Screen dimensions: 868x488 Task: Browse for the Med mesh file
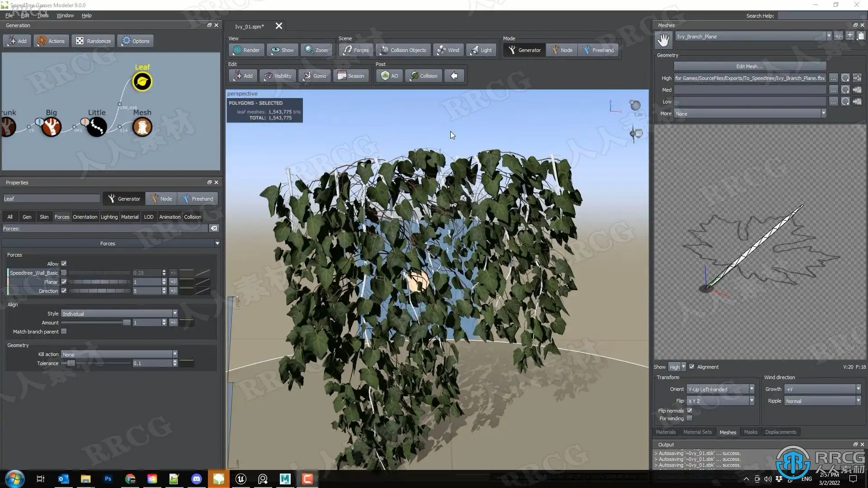833,90
